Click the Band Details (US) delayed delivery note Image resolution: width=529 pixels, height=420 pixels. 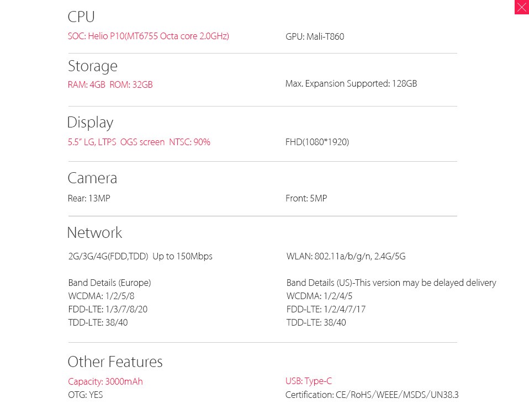pyautogui.click(x=392, y=283)
